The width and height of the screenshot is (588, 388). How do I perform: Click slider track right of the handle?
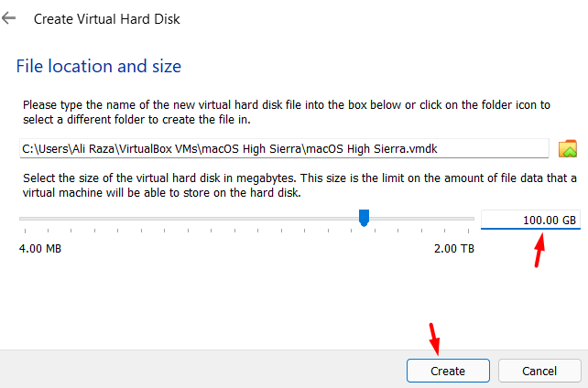coord(421,219)
